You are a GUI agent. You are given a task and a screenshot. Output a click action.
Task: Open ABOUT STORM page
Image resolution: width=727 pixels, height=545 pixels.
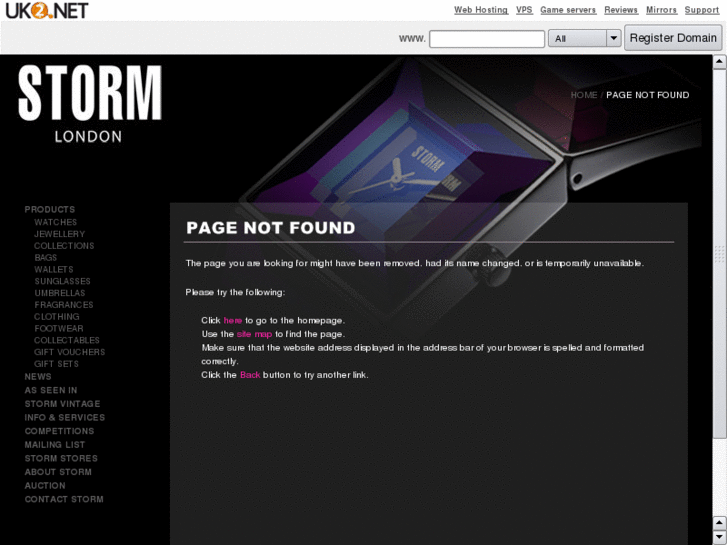point(58,472)
